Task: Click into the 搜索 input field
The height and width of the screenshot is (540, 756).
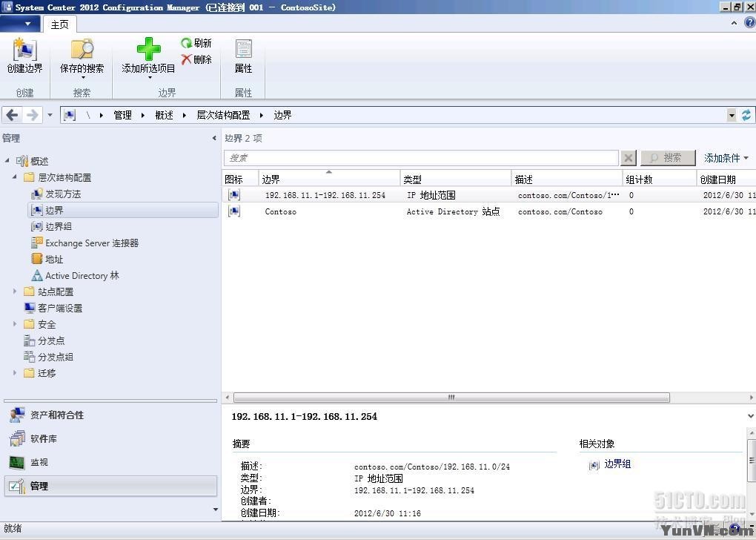Action: pyautogui.click(x=421, y=158)
